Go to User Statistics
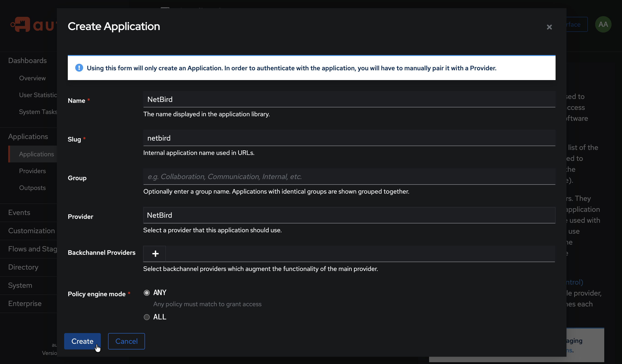Viewport: 622px width, 364px height. pos(38,95)
